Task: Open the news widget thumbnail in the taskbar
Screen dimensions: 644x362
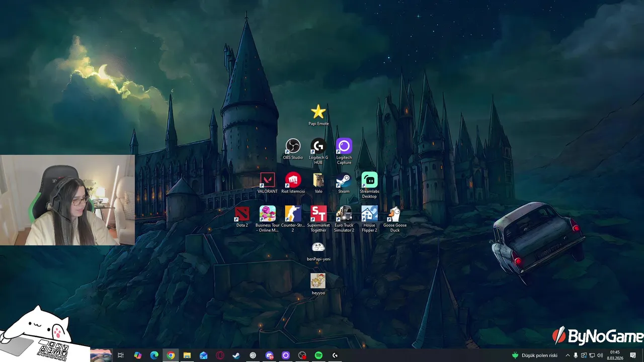Action: pos(101,355)
